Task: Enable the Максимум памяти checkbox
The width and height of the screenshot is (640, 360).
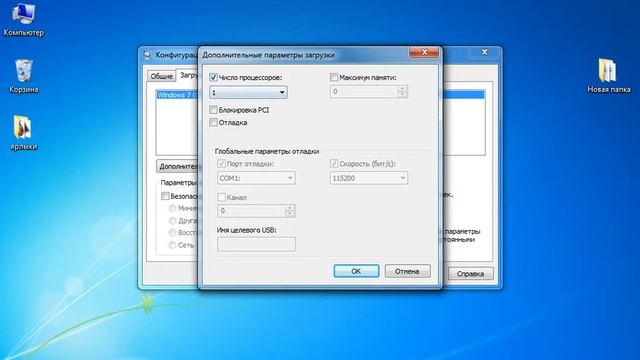Action: [334, 77]
